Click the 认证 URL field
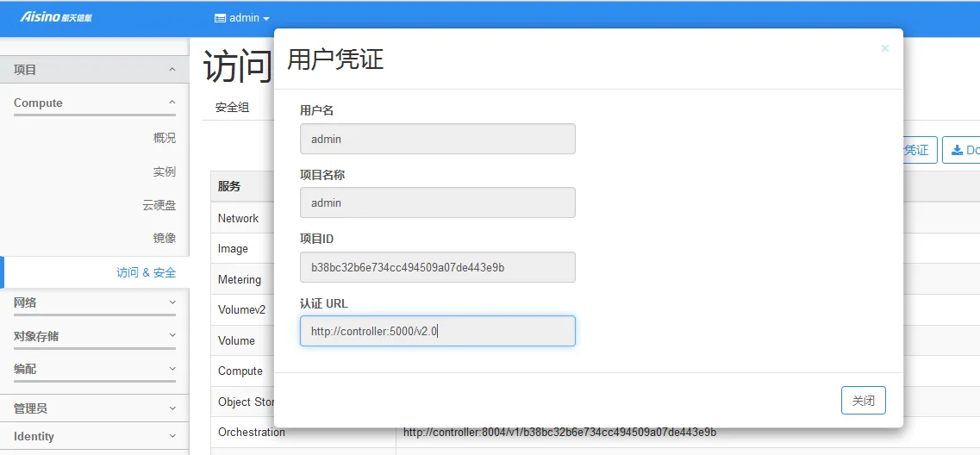Image resolution: width=980 pixels, height=455 pixels. coord(438,331)
